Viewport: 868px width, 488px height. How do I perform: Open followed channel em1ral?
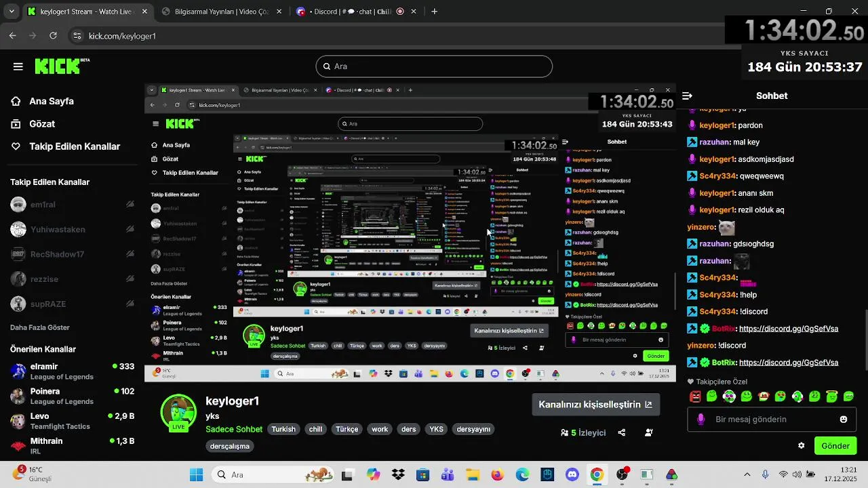point(73,204)
